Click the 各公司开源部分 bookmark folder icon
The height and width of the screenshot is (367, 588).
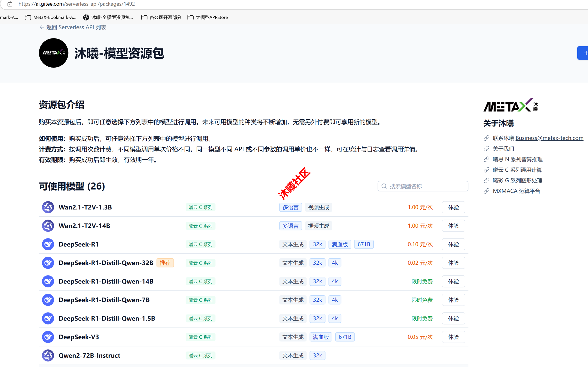[144, 17]
